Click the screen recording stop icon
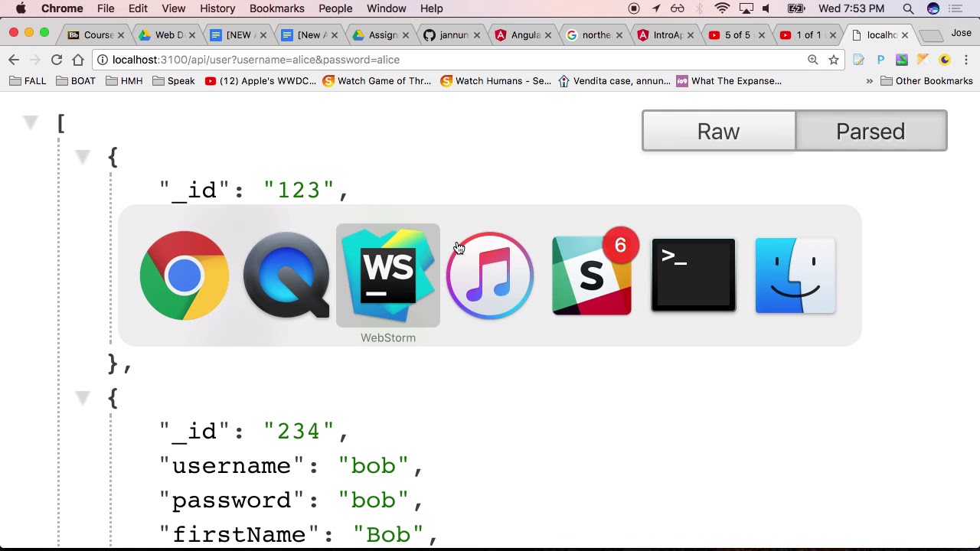The image size is (980, 551). 634,8
